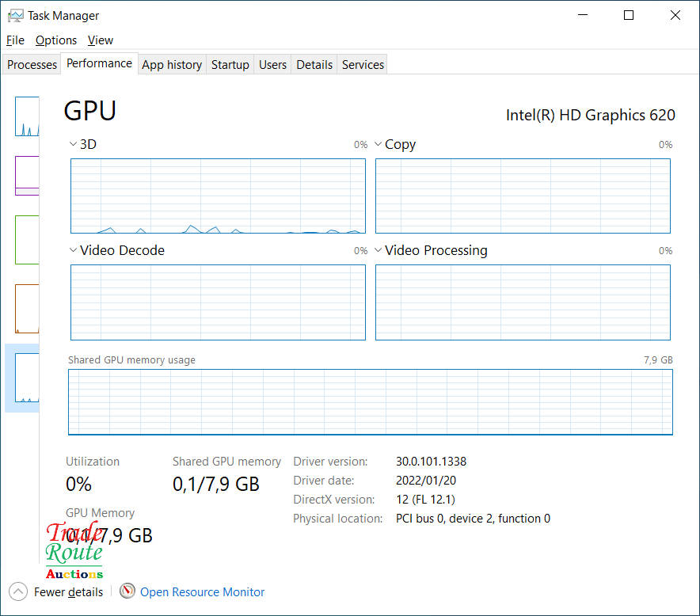Open the File menu
Viewport: 700px width, 616px height.
click(x=15, y=40)
